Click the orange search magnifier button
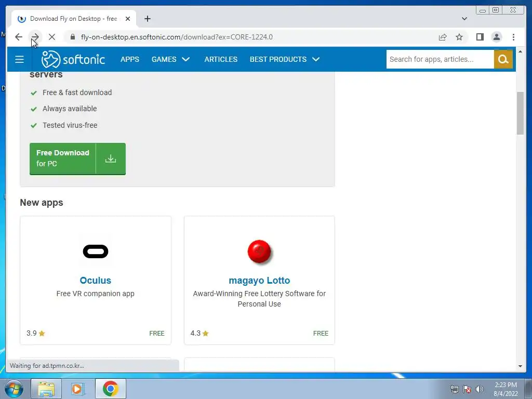 (x=503, y=59)
